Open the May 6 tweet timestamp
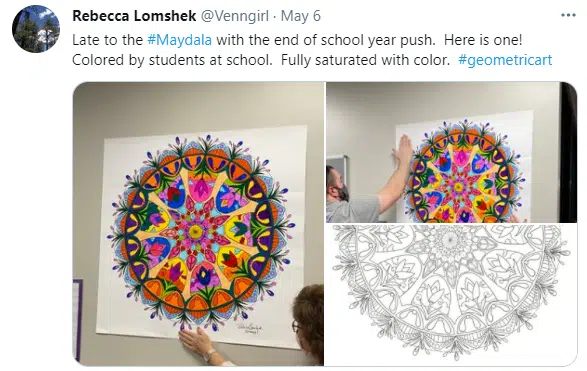Viewport: 587px width, 371px height. point(301,16)
